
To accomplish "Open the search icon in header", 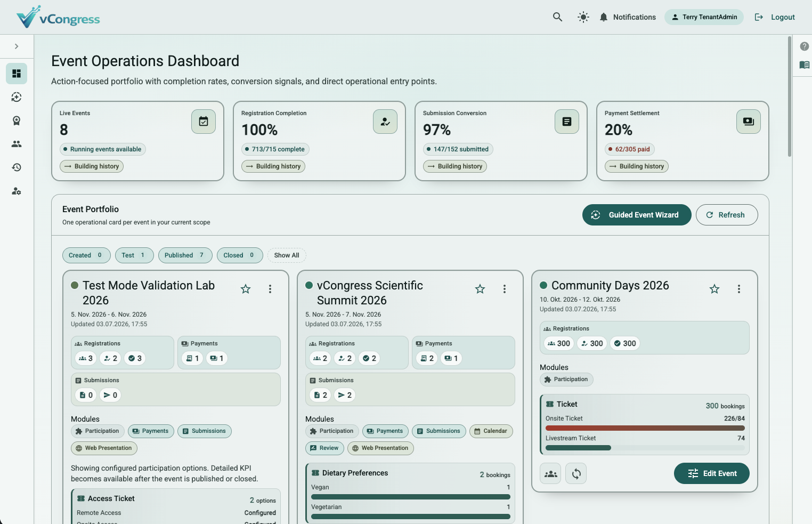I will [557, 17].
